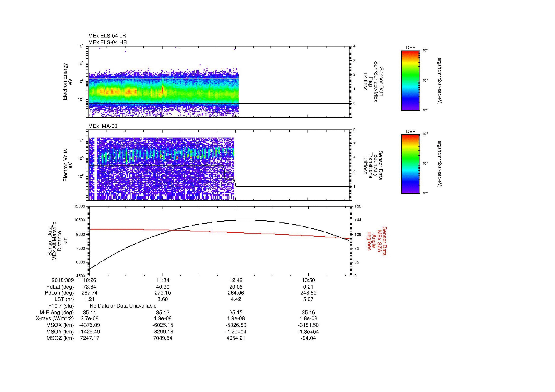Viewport: 555px width, 392px height.
Task: Click the M-E Ang value '35.13'
Action: pos(163,313)
